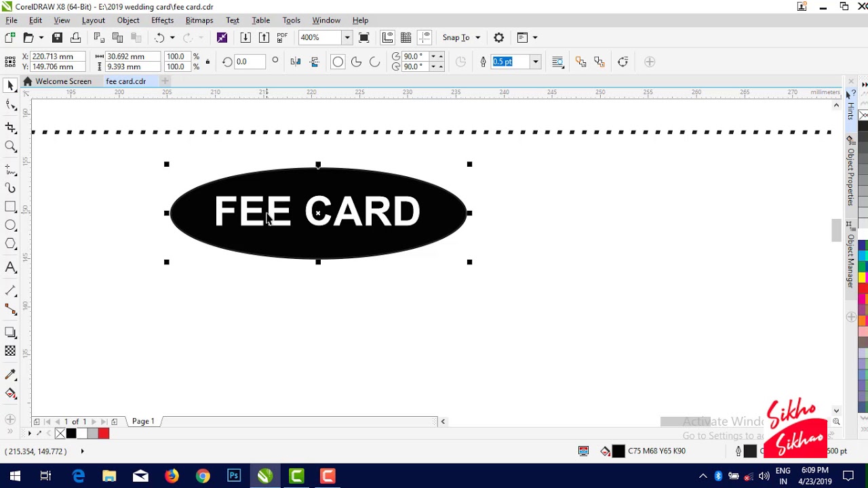
Task: Pick the Ellipse tool
Action: click(x=10, y=225)
